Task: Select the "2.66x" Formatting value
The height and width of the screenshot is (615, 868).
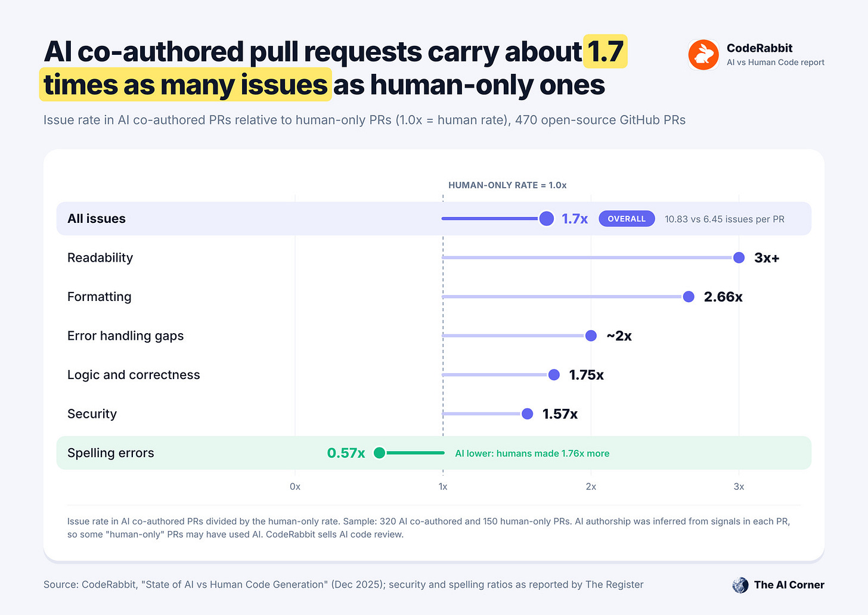Action: (x=723, y=297)
